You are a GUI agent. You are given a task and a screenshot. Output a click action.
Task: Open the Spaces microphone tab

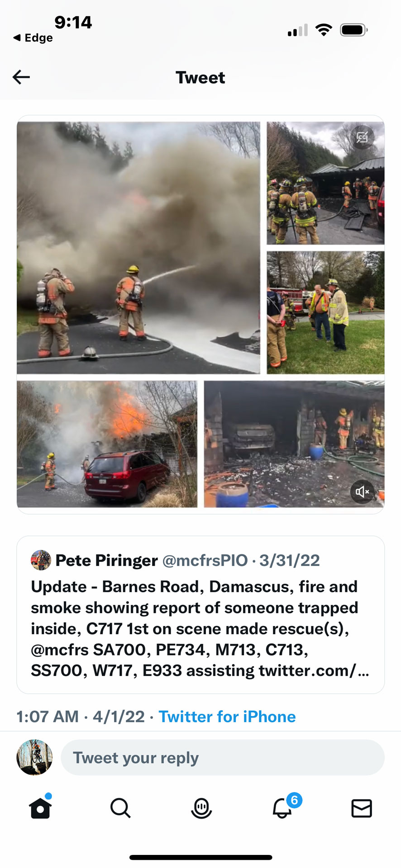[201, 808]
